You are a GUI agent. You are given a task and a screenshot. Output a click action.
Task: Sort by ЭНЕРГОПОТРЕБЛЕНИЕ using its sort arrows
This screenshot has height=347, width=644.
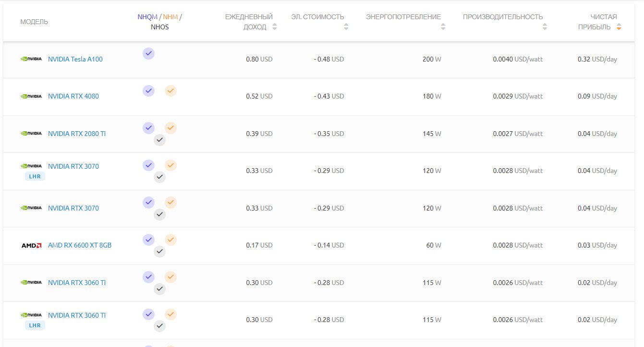pyautogui.click(x=443, y=27)
